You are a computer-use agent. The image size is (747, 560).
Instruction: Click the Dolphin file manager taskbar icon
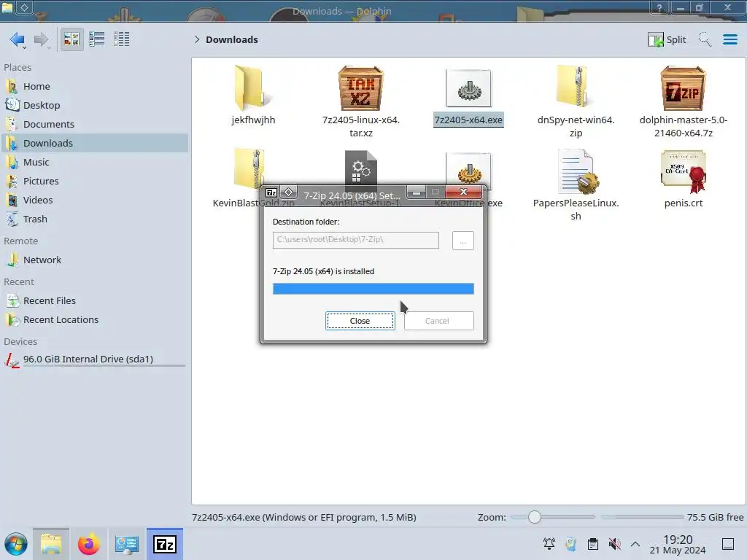click(51, 544)
